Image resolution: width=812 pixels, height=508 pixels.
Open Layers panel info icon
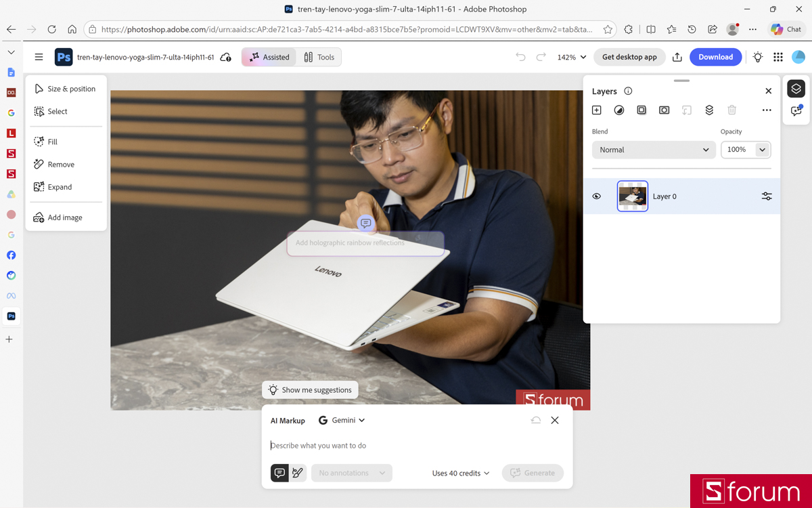pos(628,91)
